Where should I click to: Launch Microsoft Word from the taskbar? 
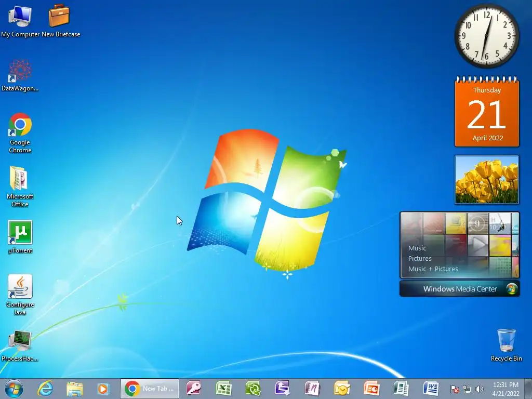pos(431,389)
